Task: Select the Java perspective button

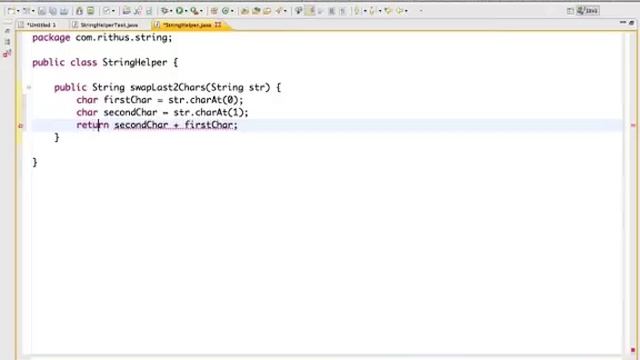Action: tap(588, 11)
